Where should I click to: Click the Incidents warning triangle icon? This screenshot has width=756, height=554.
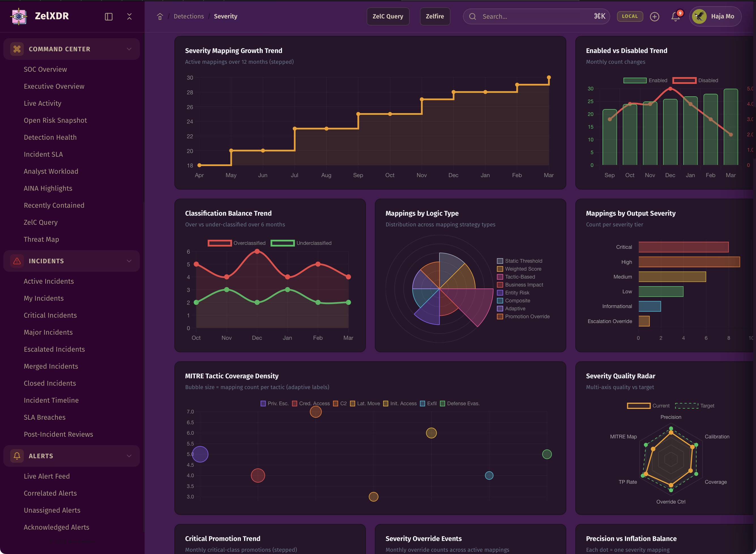pyautogui.click(x=17, y=261)
